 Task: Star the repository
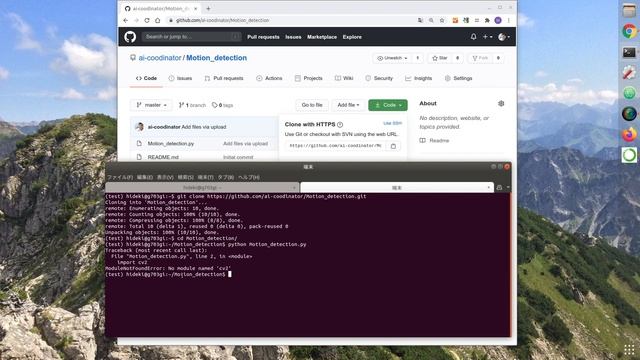440,58
